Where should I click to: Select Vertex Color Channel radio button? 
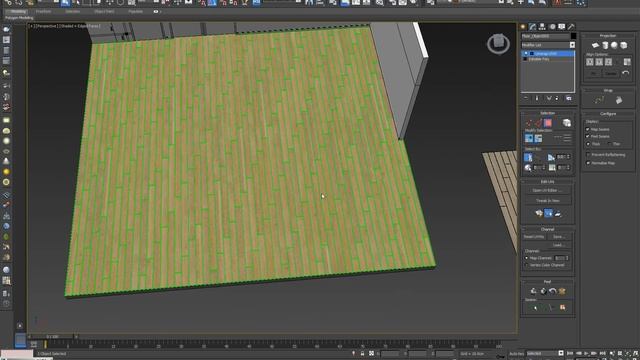527,265
